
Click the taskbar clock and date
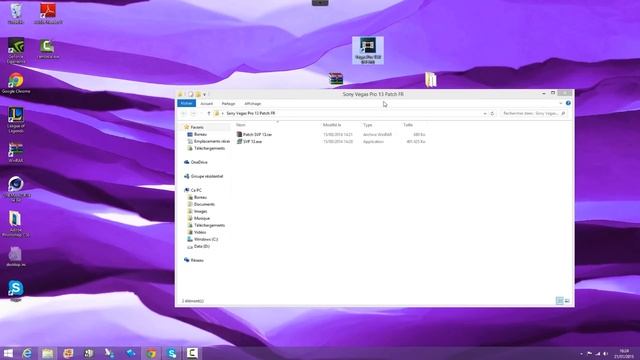(624, 354)
